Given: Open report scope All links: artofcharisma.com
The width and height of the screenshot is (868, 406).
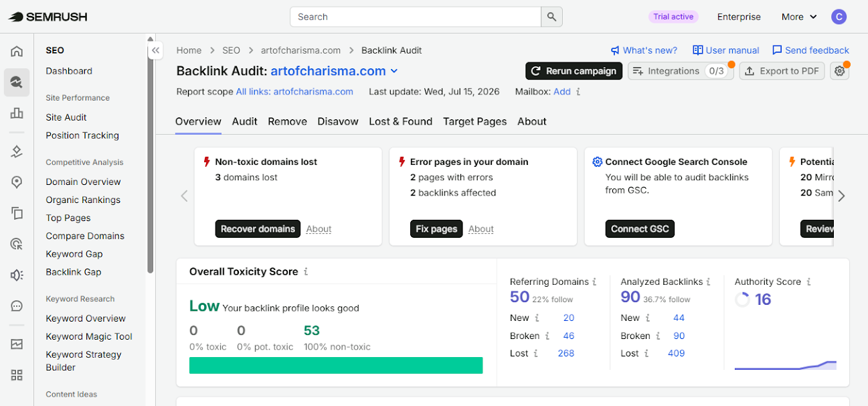Looking at the screenshot, I should 294,92.
